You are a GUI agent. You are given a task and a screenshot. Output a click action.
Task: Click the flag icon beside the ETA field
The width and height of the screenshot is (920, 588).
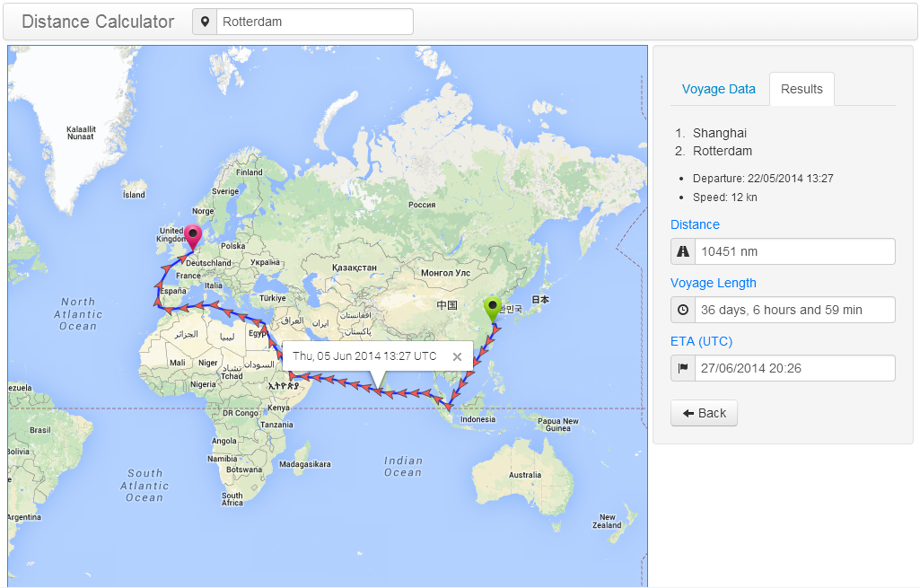click(x=683, y=368)
